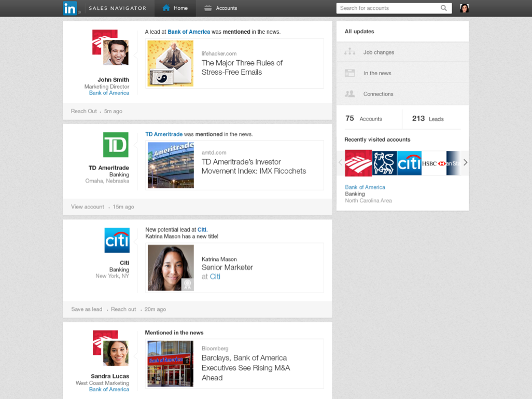Screen dimensions: 532x399
Task: Go to the Home tab
Action: click(x=175, y=8)
